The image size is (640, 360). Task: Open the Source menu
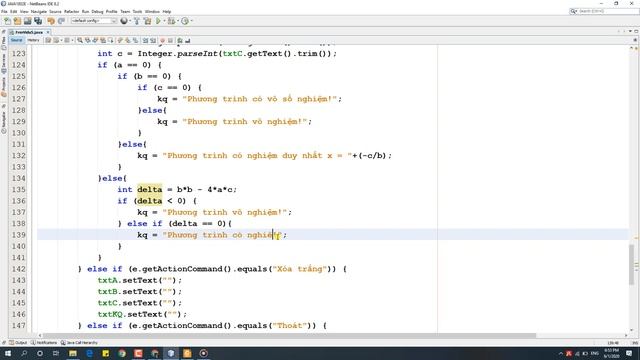pos(55,11)
